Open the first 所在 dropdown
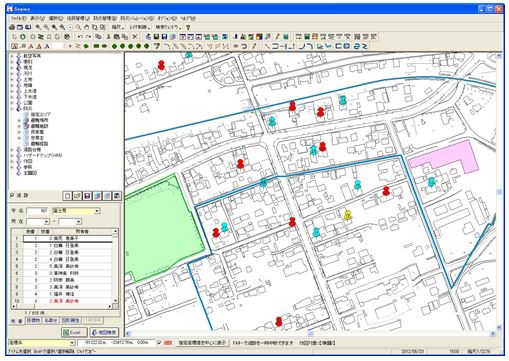The image size is (509, 361). click(46, 222)
